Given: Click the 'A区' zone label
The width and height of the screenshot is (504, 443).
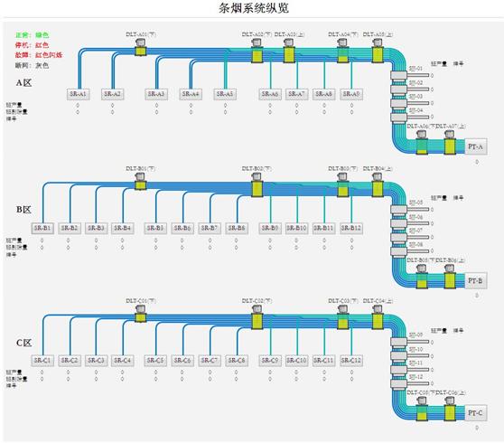Looking at the screenshot, I should (24, 82).
